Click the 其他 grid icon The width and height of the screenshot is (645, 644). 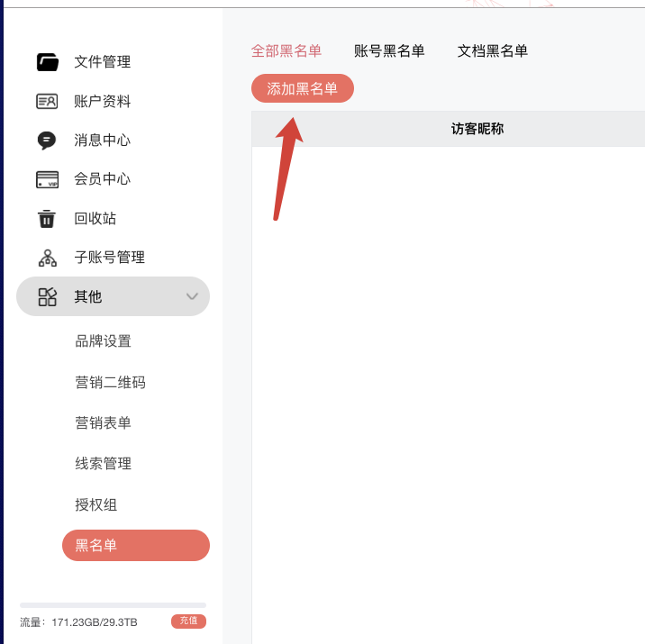click(48, 296)
